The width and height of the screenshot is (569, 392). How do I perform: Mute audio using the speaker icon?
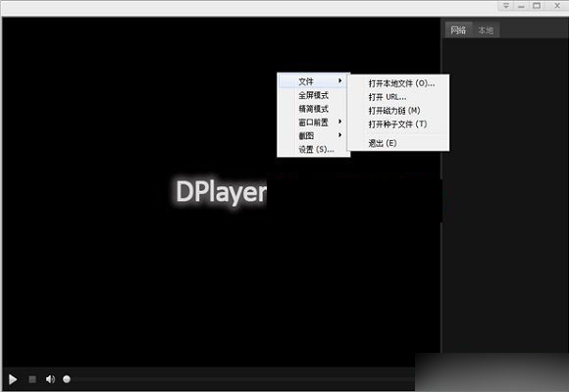tap(50, 379)
